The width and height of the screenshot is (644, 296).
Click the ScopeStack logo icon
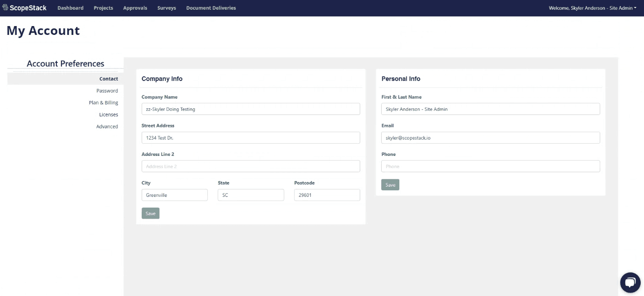6,8
